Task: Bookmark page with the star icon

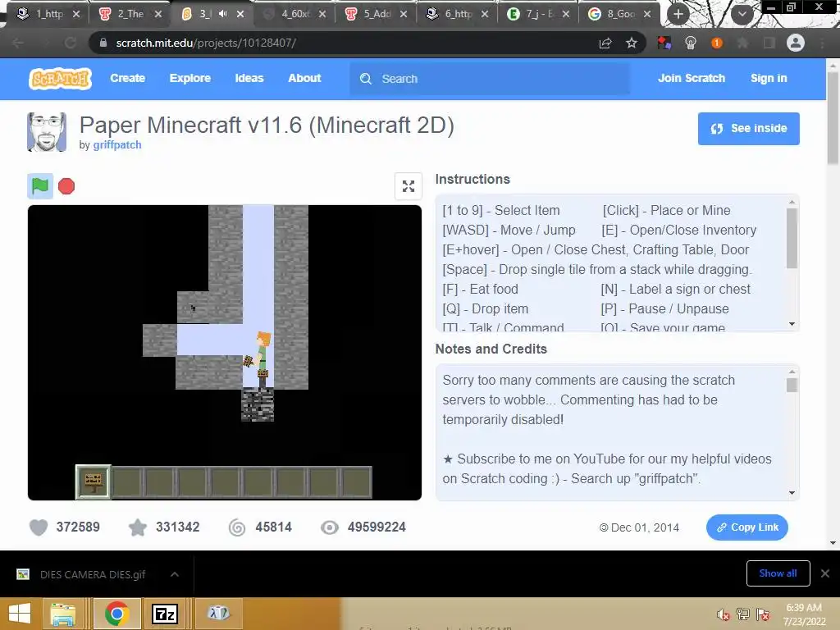Action: [x=632, y=43]
